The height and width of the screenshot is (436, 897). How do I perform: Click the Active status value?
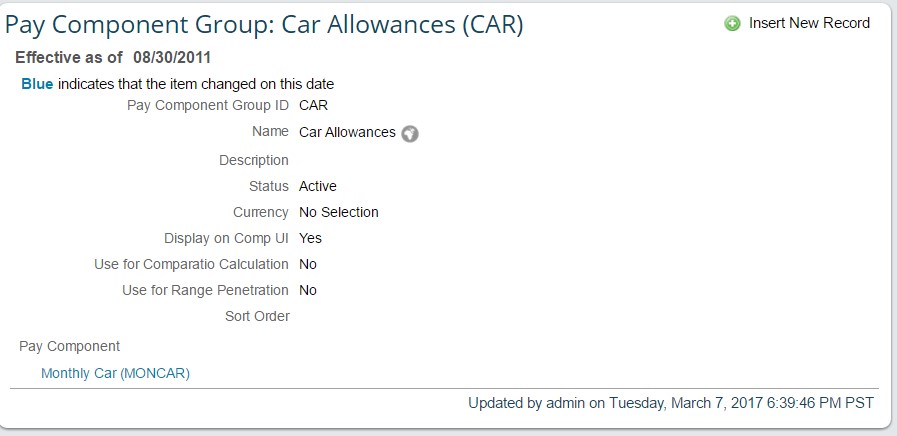(x=317, y=186)
